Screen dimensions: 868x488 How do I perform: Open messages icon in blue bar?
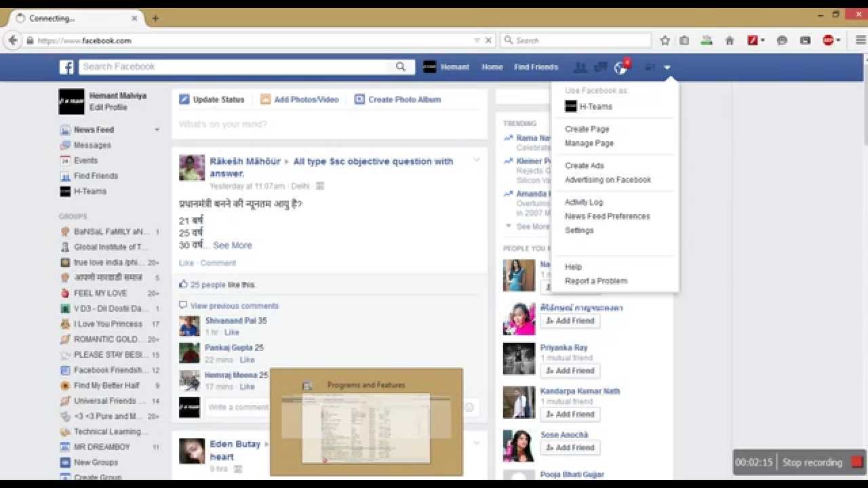(600, 67)
